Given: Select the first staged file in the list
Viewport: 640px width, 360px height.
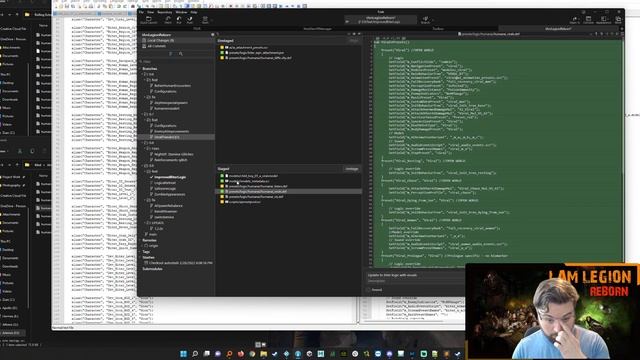Looking at the screenshot, I should [289, 176].
